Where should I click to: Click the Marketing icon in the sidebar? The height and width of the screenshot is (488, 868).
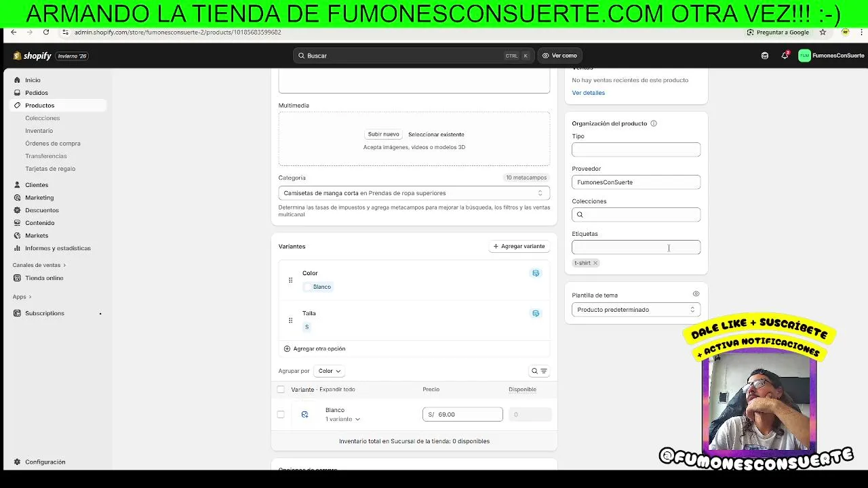[18, 198]
